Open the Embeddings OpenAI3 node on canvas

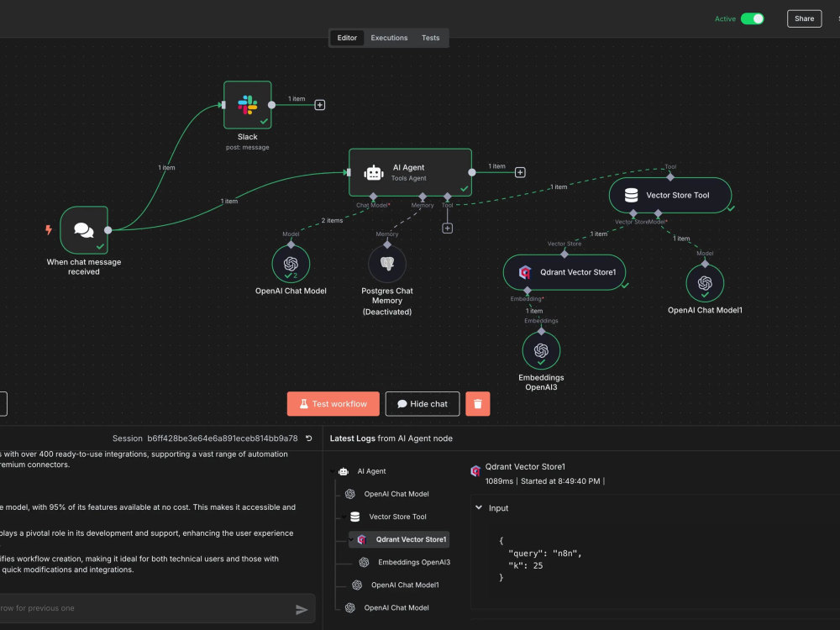pyautogui.click(x=541, y=350)
